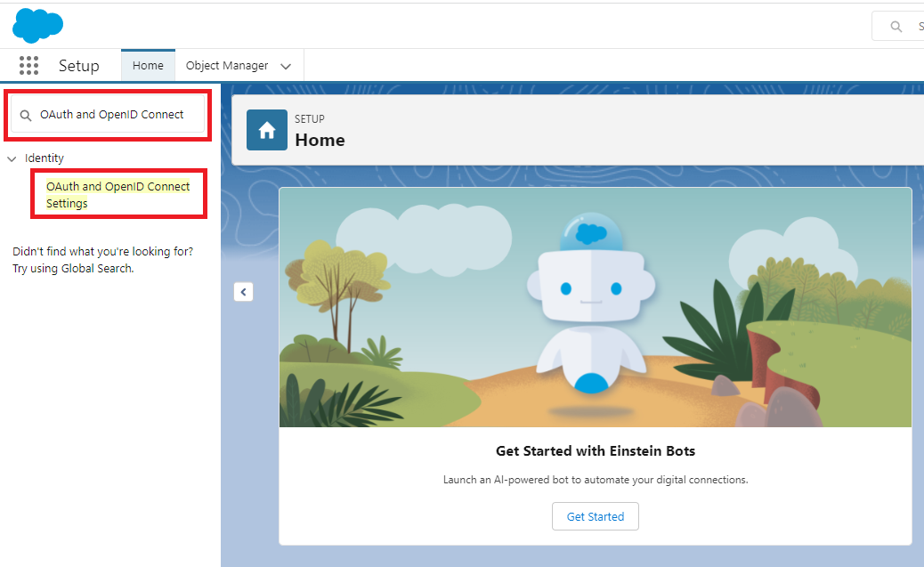Open OAuth and OpenID Connect Settings
Viewport: 924px width, 567px height.
coord(118,195)
